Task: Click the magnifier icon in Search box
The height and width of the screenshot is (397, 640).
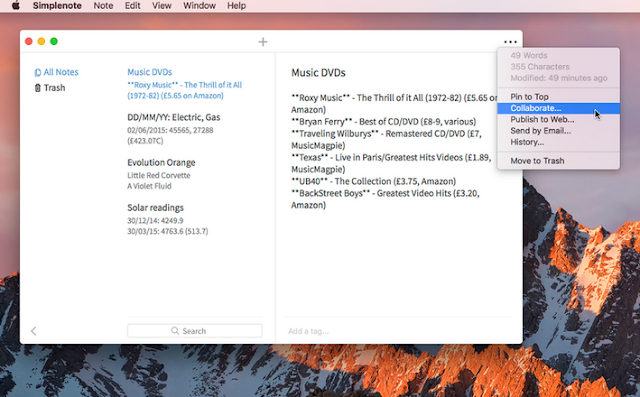Action: (x=175, y=330)
